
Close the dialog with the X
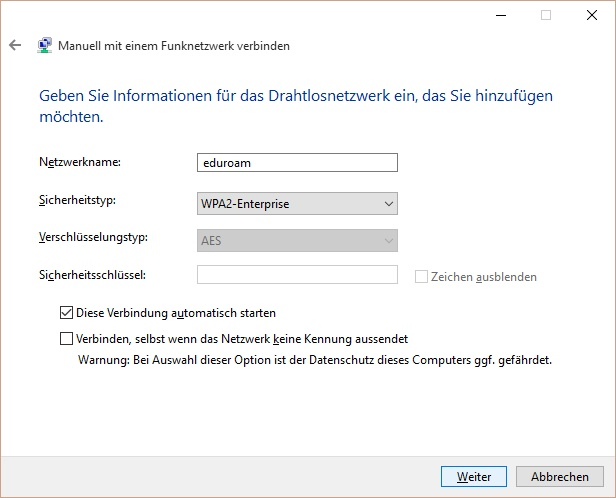click(x=592, y=15)
